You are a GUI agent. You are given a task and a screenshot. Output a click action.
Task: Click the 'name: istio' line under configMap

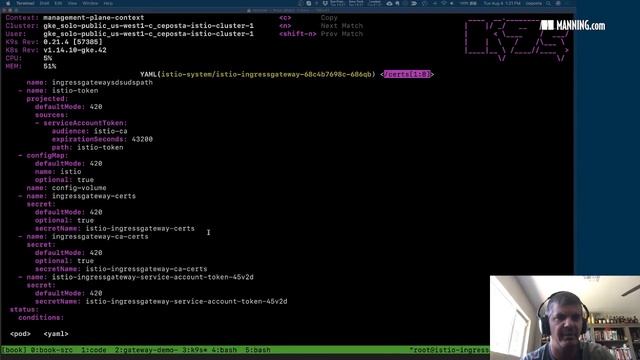pyautogui.click(x=58, y=172)
